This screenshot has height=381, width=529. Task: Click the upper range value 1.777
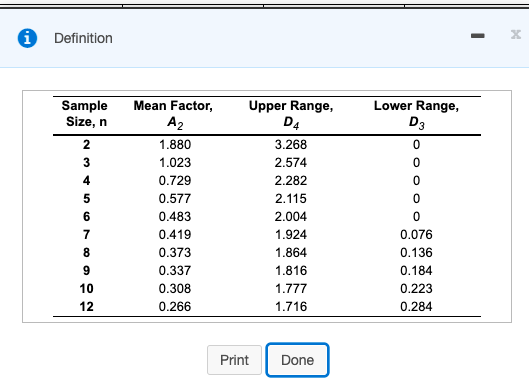(291, 289)
